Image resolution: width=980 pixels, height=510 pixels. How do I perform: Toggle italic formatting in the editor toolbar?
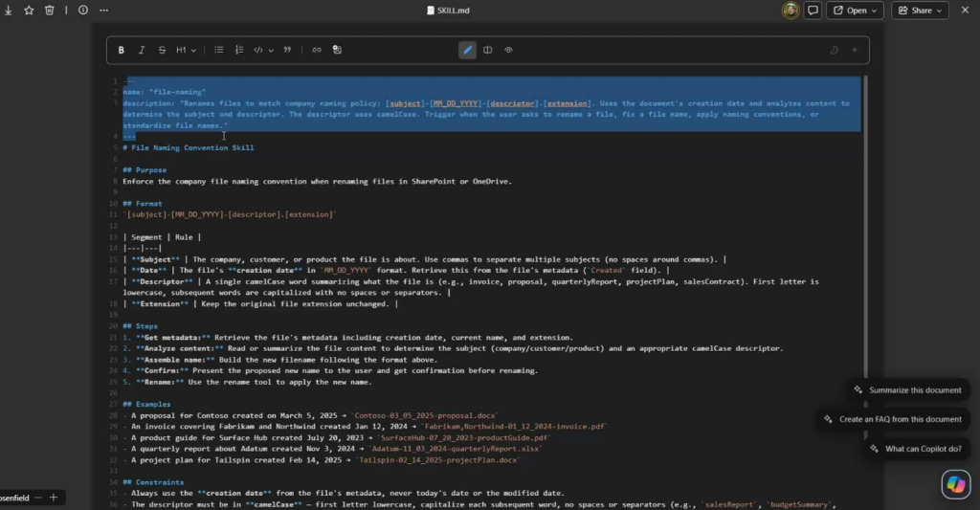142,50
